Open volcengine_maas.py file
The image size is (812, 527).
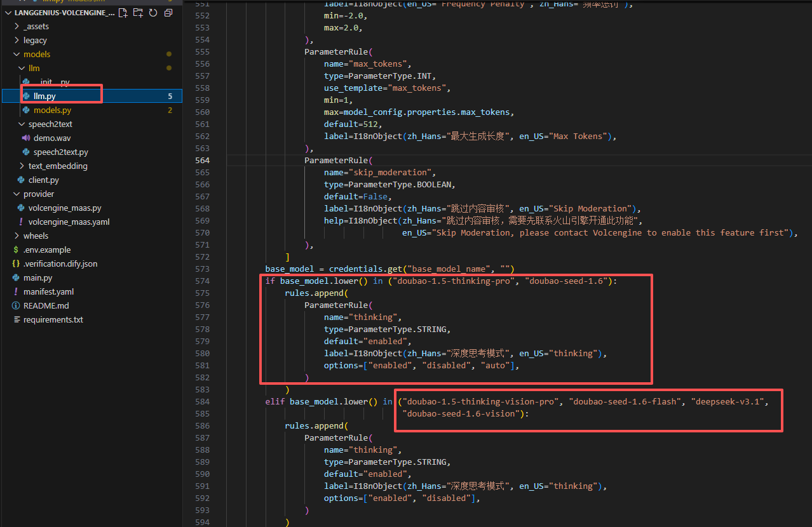click(x=65, y=208)
